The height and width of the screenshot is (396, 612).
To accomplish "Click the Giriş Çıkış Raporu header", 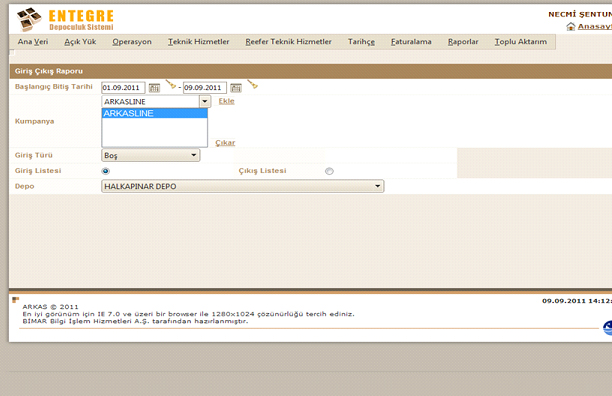I will 49,71.
